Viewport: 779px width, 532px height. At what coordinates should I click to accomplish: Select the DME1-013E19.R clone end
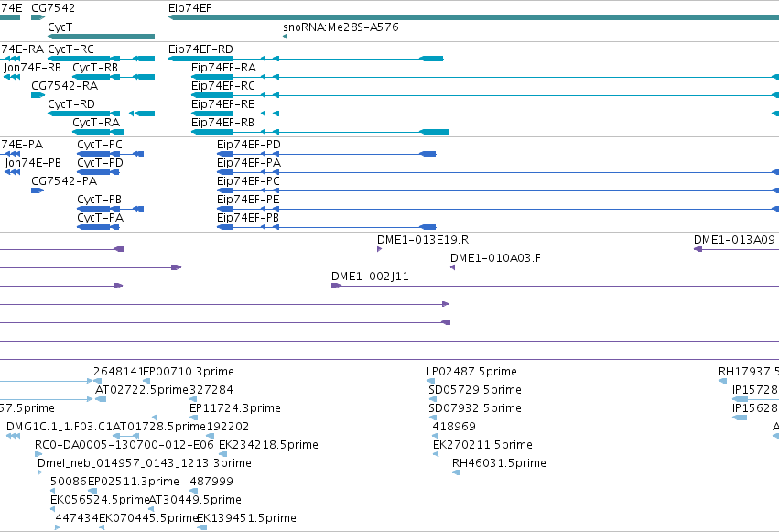[380, 249]
